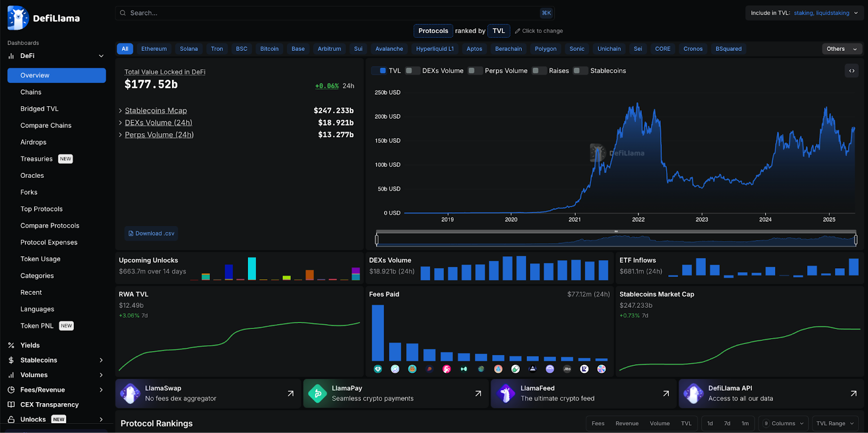Viewport: 868px width, 433px height.
Task: Select the Ethereum chain tab
Action: point(154,49)
